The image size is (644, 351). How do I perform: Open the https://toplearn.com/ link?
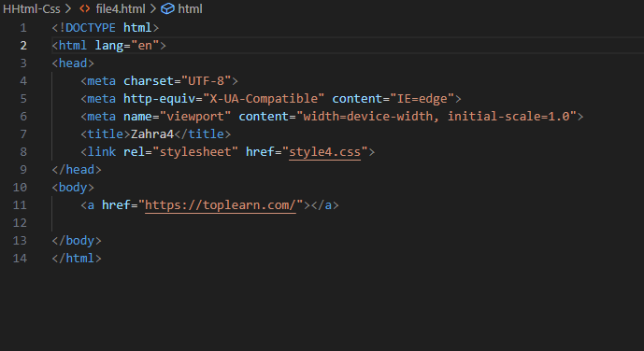[221, 205]
